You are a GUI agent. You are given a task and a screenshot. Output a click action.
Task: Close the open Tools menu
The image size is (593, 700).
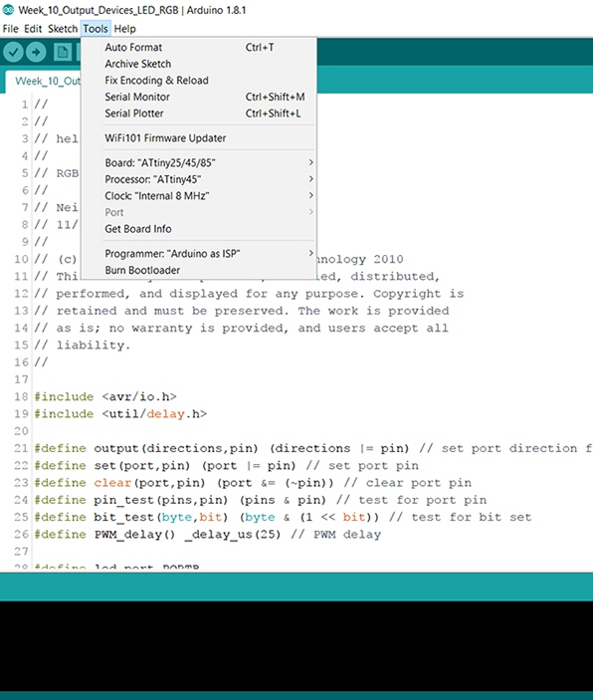[x=96, y=29]
